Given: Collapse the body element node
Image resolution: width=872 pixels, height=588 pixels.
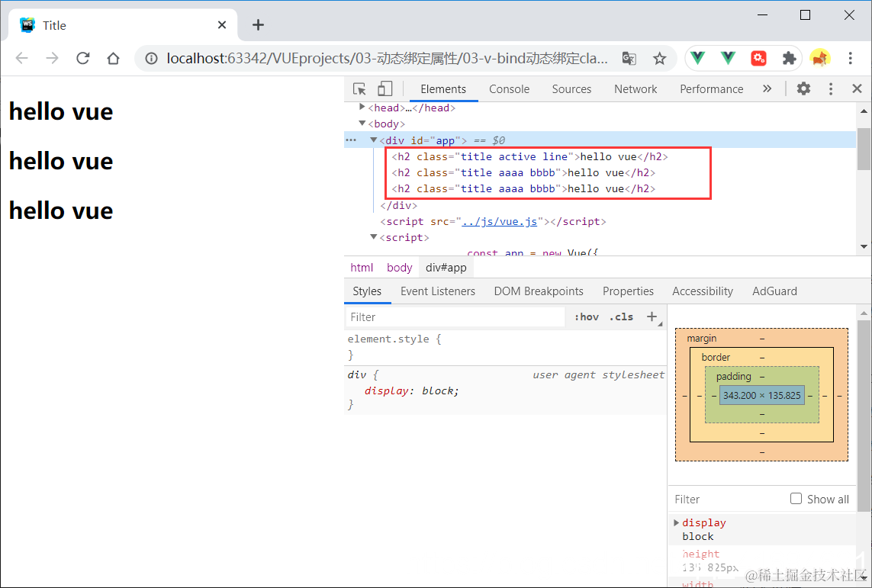Looking at the screenshot, I should click(x=362, y=123).
